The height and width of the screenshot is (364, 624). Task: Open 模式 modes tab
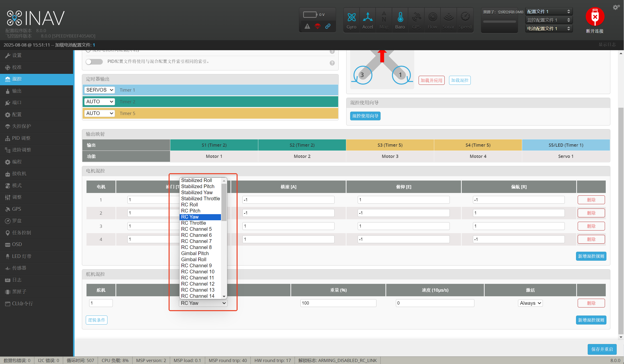[37, 185]
